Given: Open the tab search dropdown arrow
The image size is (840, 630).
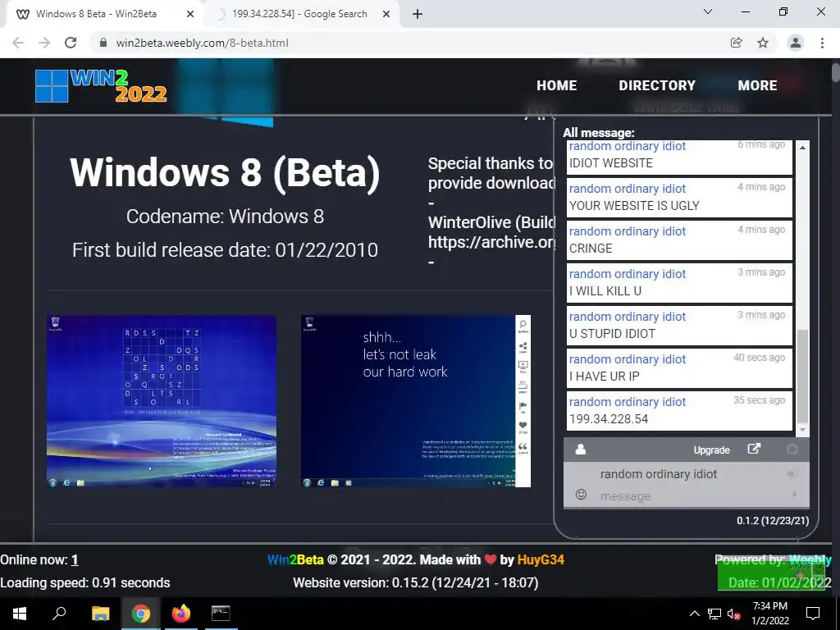Looking at the screenshot, I should [708, 11].
